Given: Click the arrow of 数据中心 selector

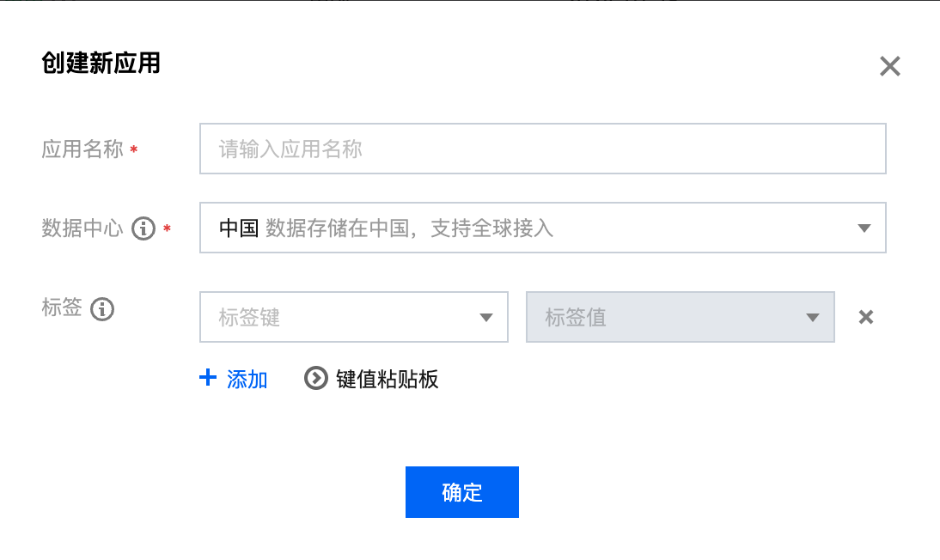Looking at the screenshot, I should pos(864,228).
